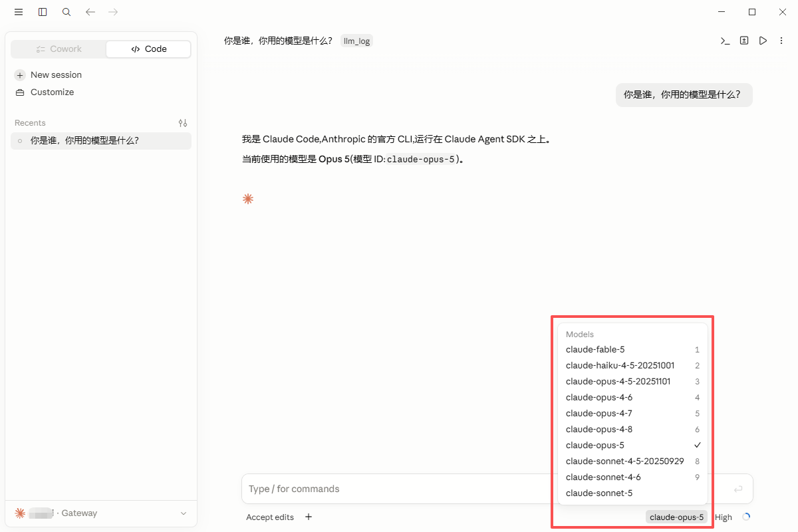Image resolution: width=798 pixels, height=532 pixels.
Task: Open the recent session 你是谁，你用的模型是什么？
Action: click(x=101, y=141)
